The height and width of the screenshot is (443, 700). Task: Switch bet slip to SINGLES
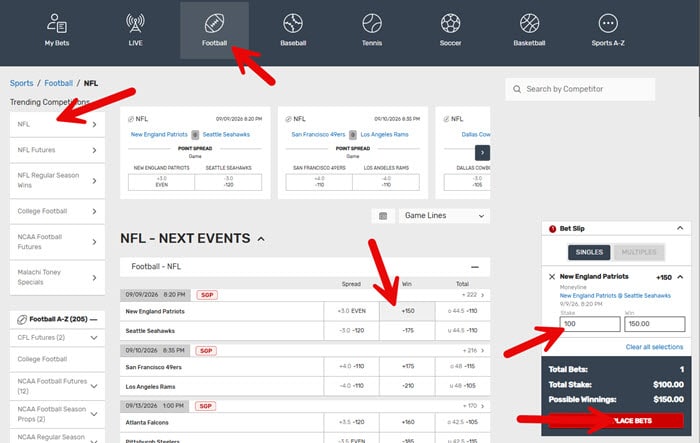589,252
